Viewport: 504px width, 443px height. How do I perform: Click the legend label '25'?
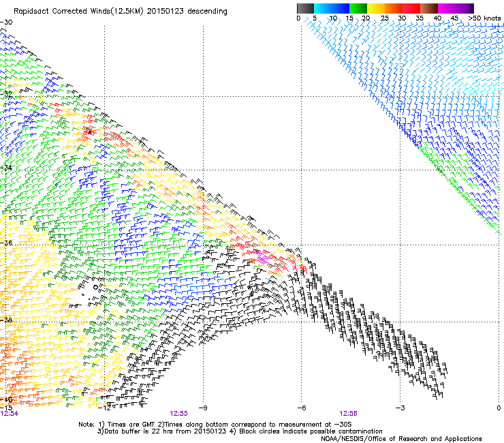point(385,18)
